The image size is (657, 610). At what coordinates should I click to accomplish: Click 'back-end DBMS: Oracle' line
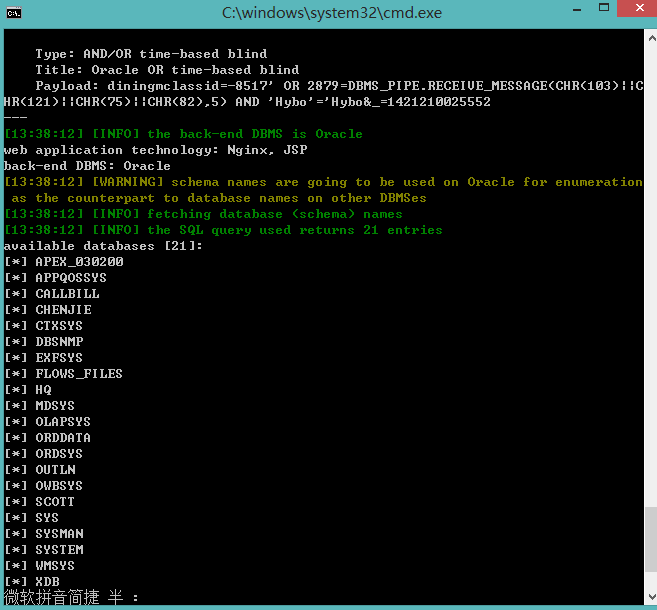88,166
